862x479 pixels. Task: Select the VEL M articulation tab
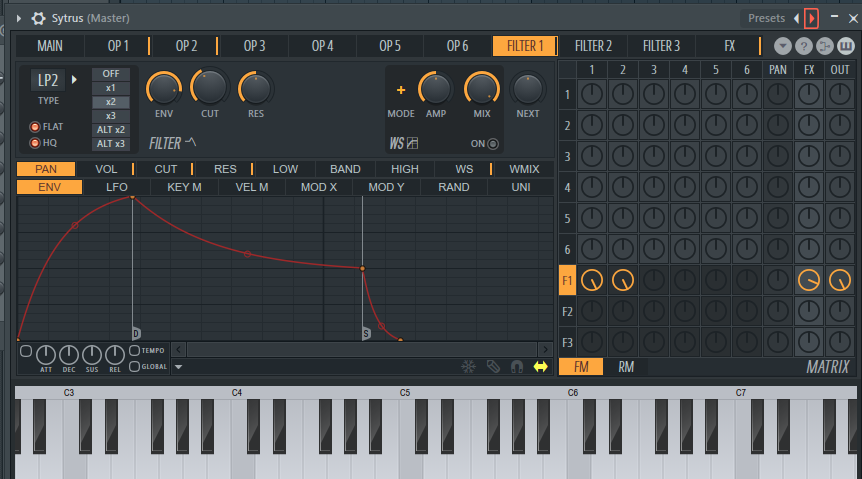[252, 187]
